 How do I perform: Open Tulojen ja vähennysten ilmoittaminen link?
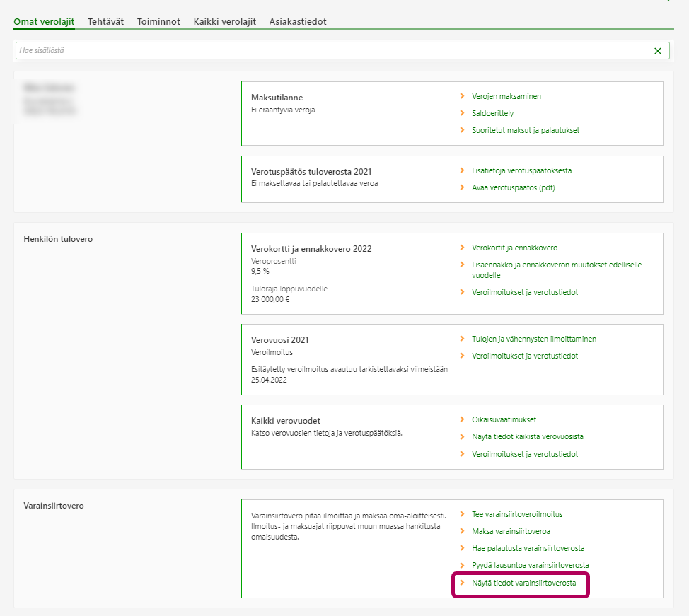click(x=533, y=339)
